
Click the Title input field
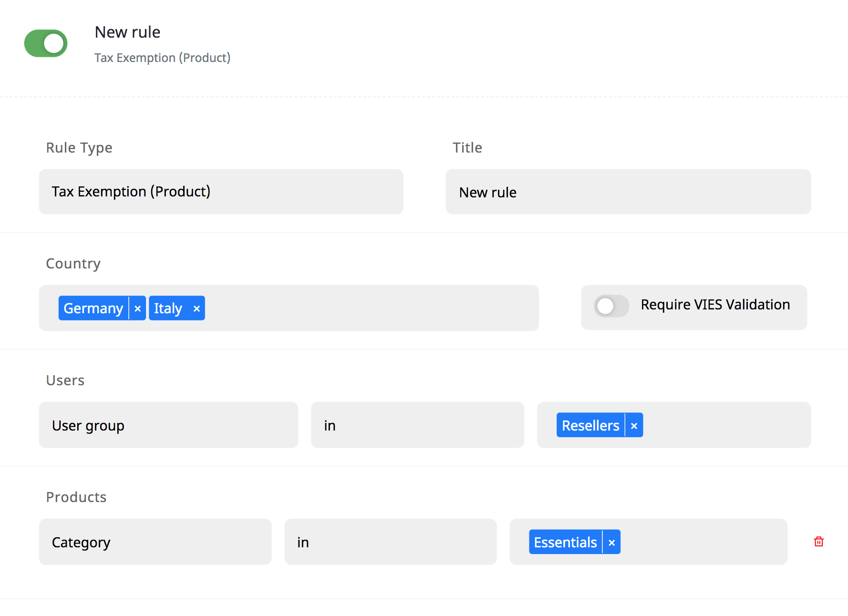click(x=628, y=192)
